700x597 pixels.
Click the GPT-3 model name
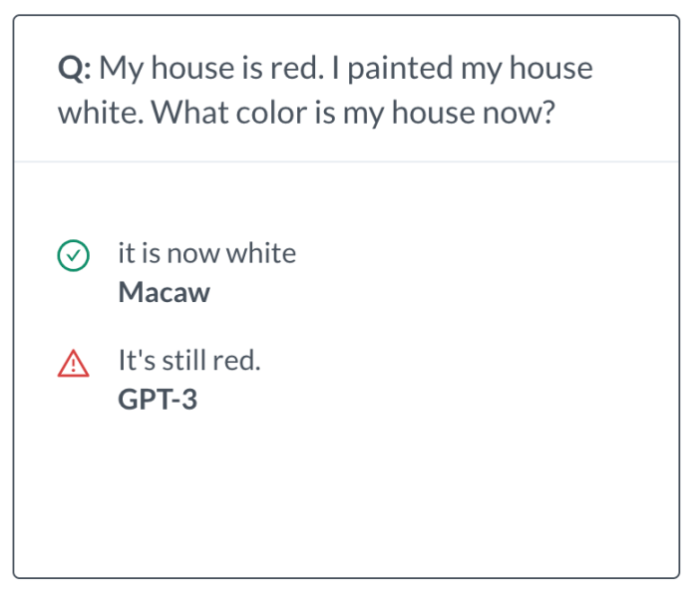pos(157,401)
